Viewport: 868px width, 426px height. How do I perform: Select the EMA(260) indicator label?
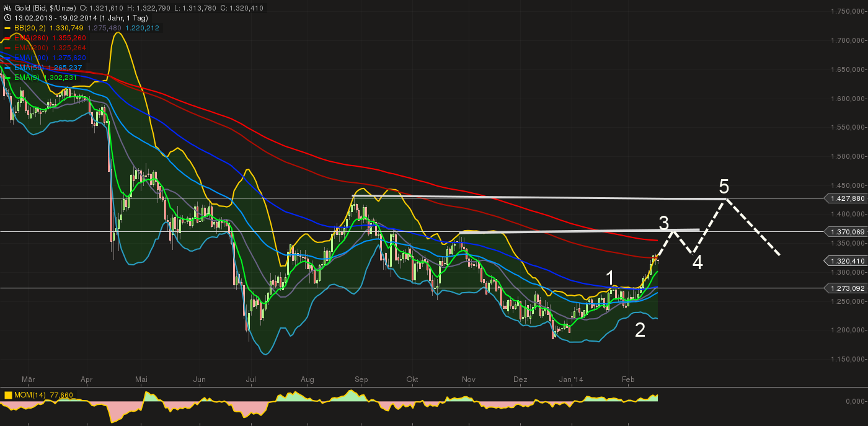[x=29, y=38]
